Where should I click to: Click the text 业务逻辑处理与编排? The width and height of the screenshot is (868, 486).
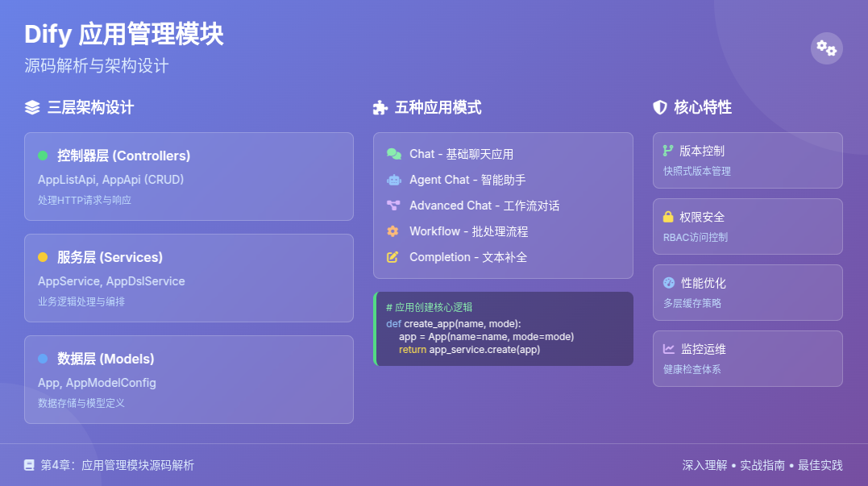click(81, 301)
